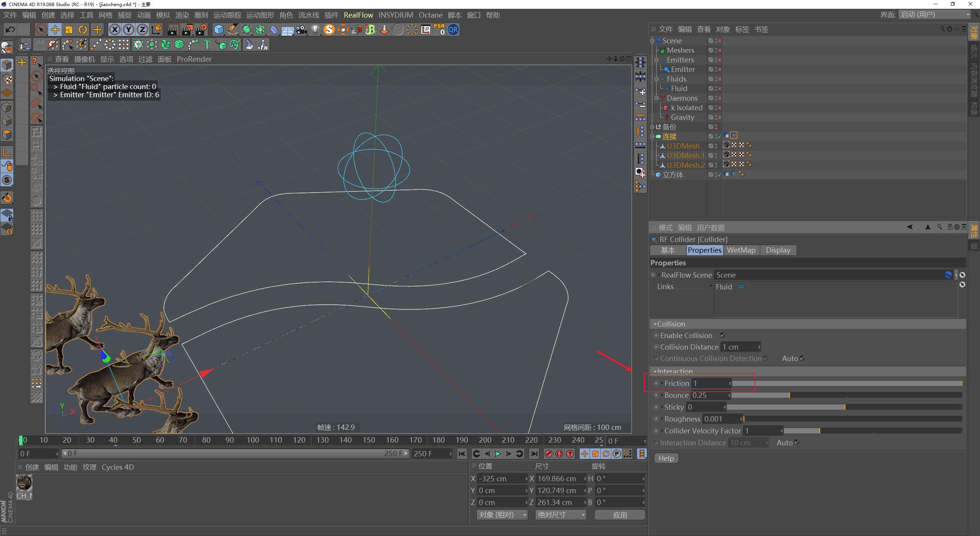Toggle Auto for Interaction Distance
Image resolution: width=980 pixels, height=536 pixels.
pyautogui.click(x=797, y=443)
